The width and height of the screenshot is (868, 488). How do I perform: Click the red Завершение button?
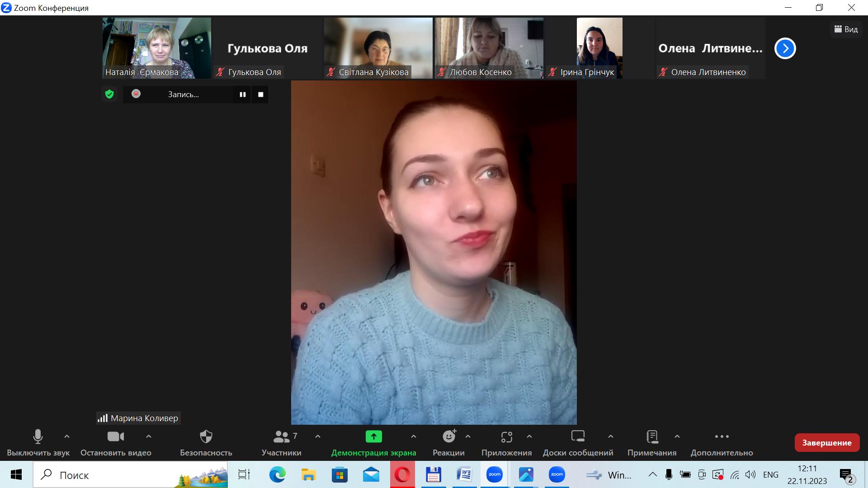[x=827, y=443]
